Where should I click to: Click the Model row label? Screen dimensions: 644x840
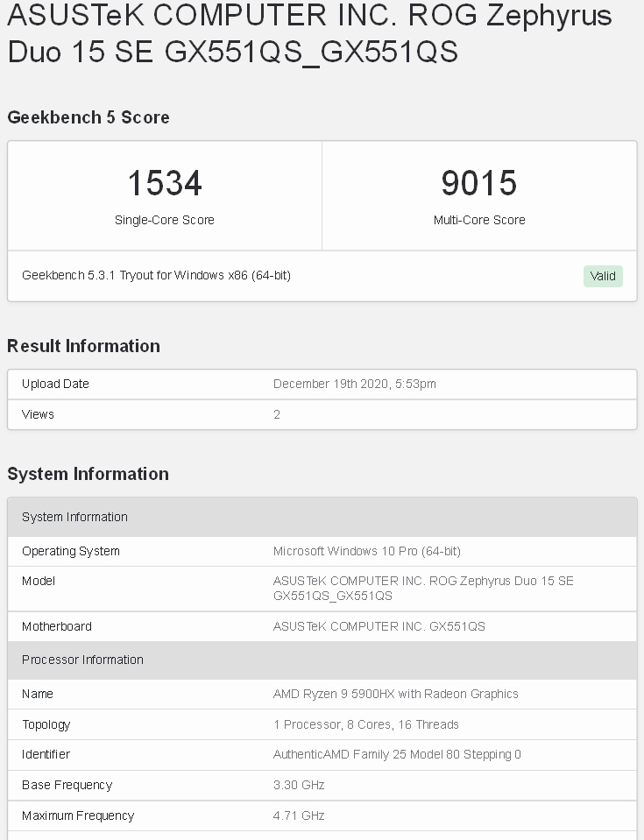coord(38,581)
